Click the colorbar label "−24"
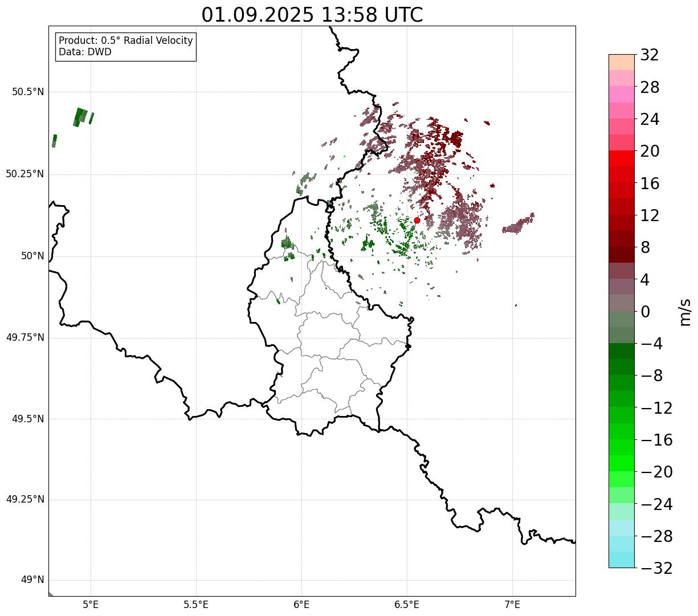 click(656, 504)
